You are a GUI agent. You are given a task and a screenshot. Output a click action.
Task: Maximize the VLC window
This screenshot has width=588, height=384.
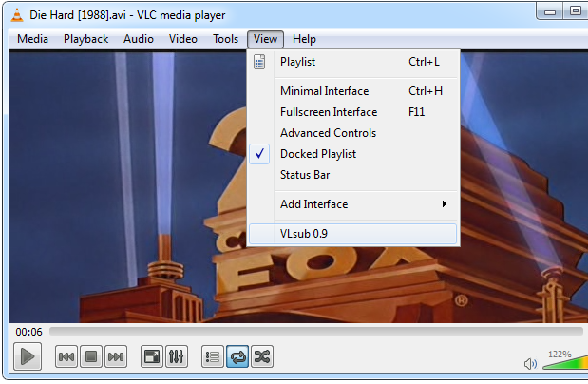[576, 10]
